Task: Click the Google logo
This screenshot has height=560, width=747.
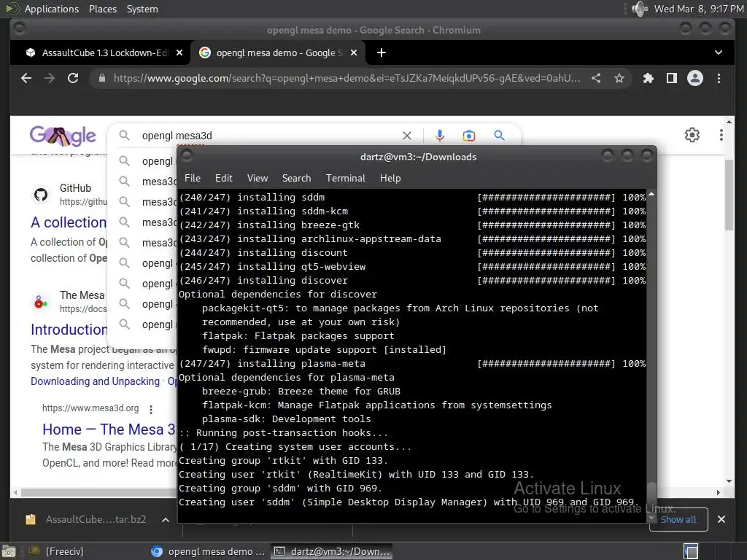Action: tap(63, 136)
